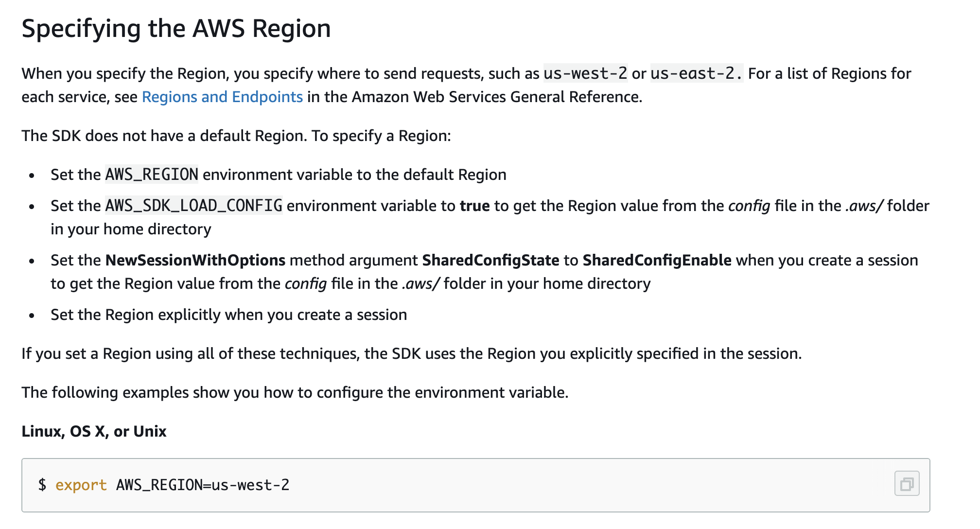The image size is (980, 529).
Task: Click the bold NewSessionWithOptions text
Action: [195, 260]
